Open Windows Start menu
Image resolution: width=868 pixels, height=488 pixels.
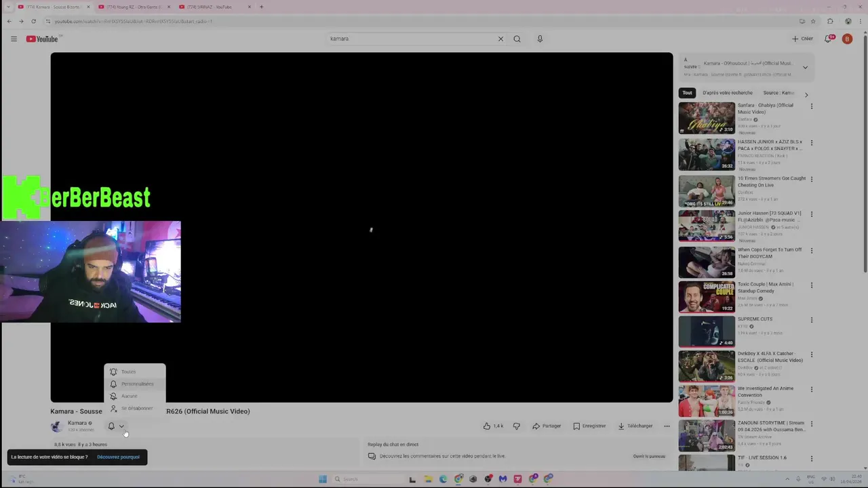pos(323,479)
